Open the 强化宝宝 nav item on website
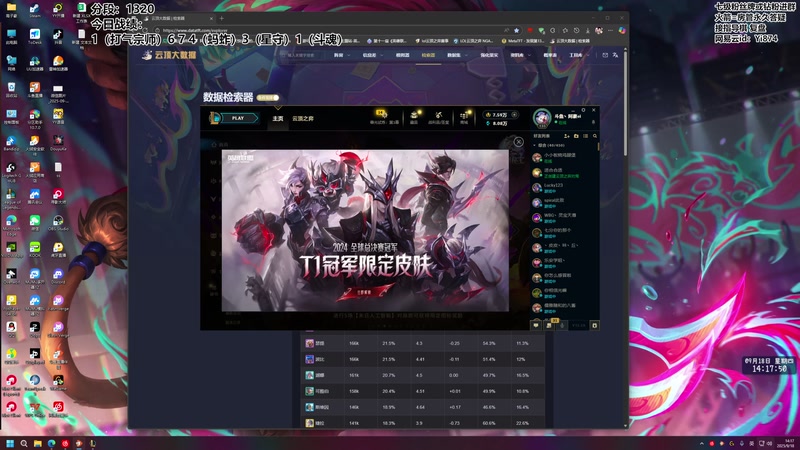This screenshot has width=800, height=450. point(489,55)
